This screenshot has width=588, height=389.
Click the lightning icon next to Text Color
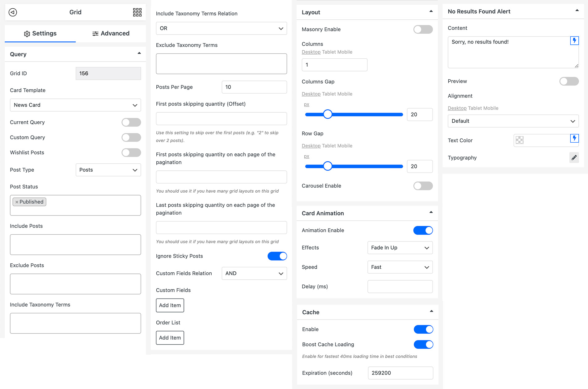574,140
